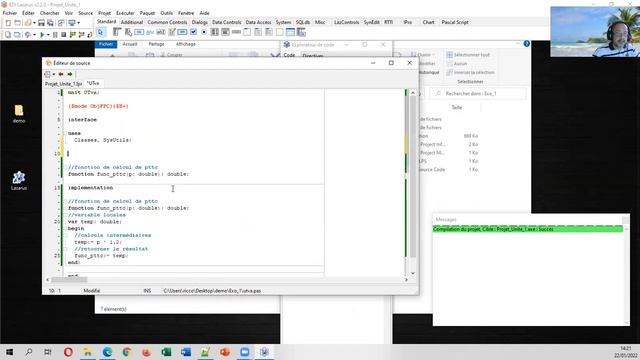Click blue Fichier tab in File Explorer
Viewport: 640px width, 360px height.
(106, 44)
